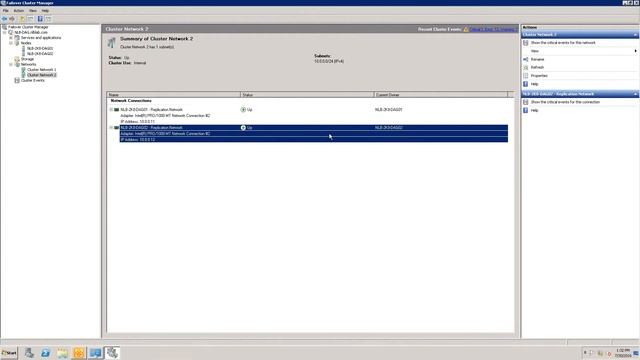Select Cluster Events in the tree
Image resolution: width=640 pixels, height=360 pixels.
click(x=33, y=80)
